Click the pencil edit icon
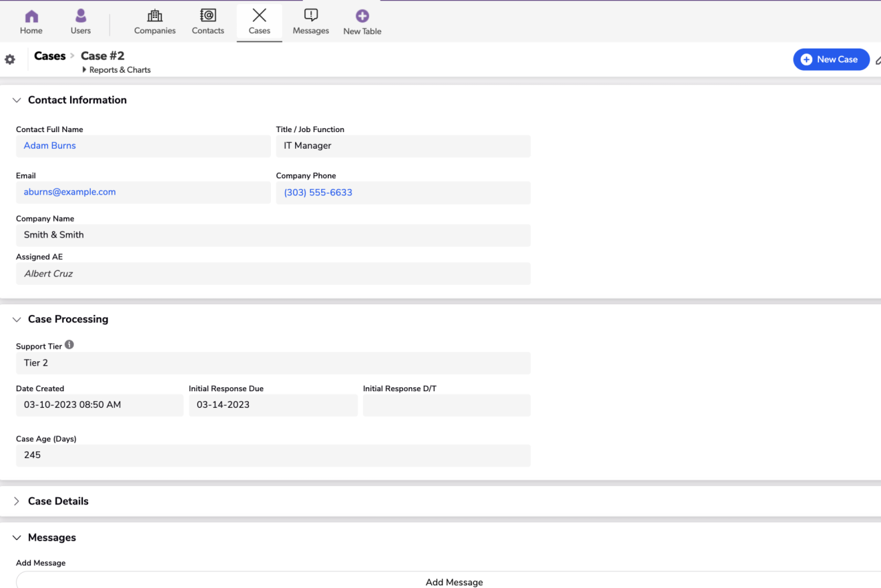 878,60
